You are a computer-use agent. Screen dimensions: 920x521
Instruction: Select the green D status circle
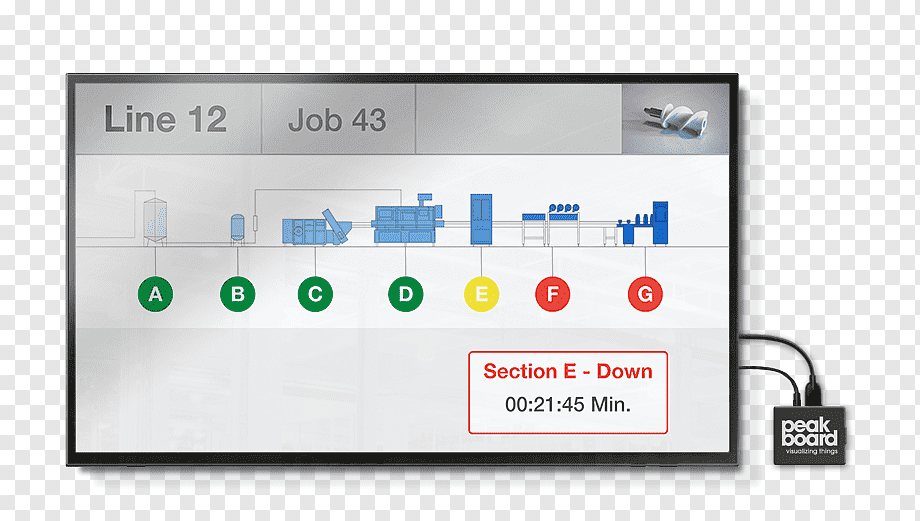click(405, 294)
